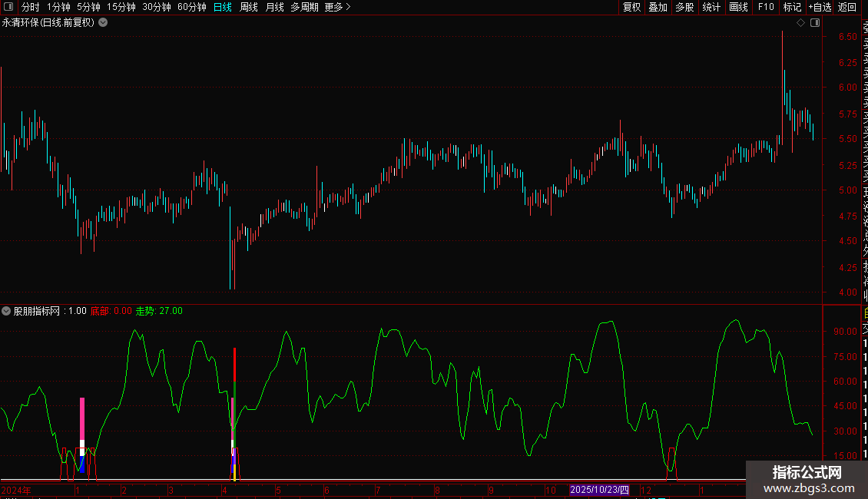This screenshot has width=868, height=499.
Task: Click the 永清环保(日线.前复权) chart title
Action: [48, 23]
